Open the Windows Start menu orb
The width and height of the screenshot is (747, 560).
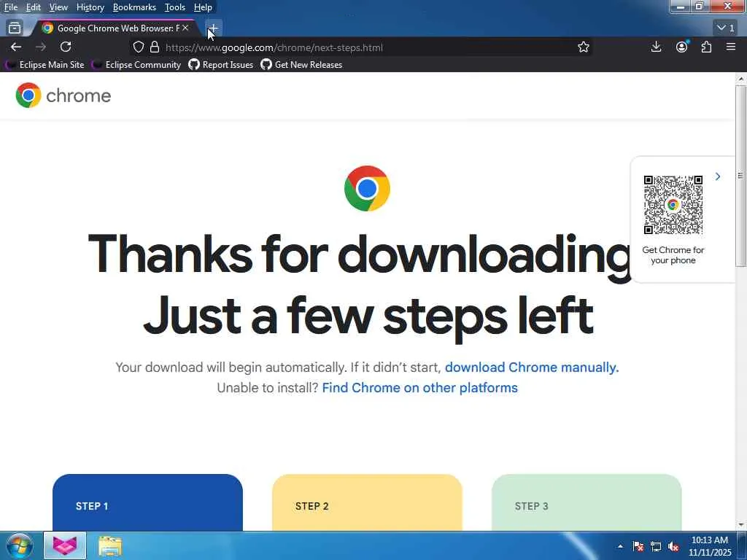pyautogui.click(x=20, y=545)
